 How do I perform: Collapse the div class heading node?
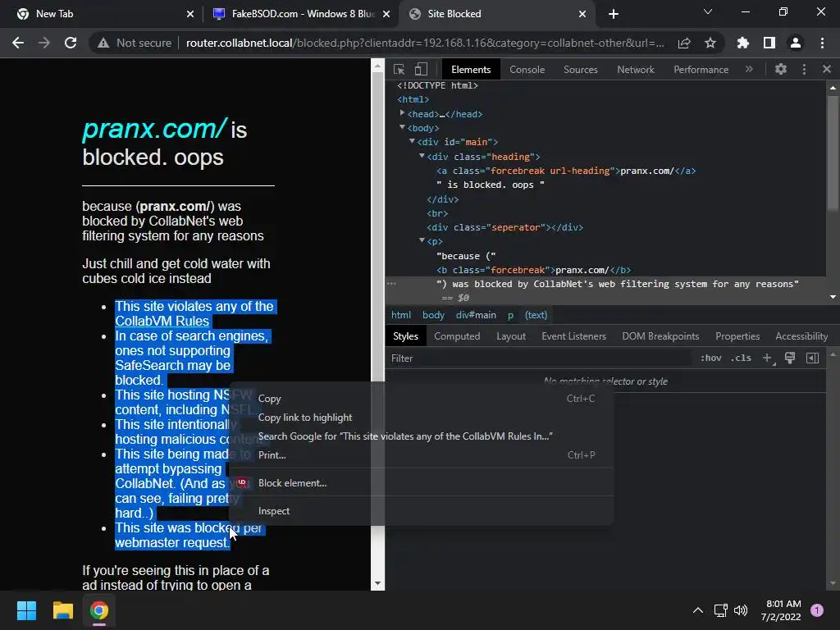(422, 156)
